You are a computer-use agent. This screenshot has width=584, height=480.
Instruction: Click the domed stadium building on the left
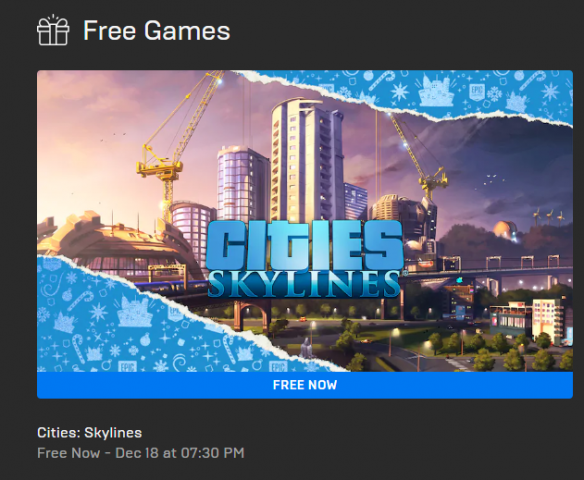point(112,242)
